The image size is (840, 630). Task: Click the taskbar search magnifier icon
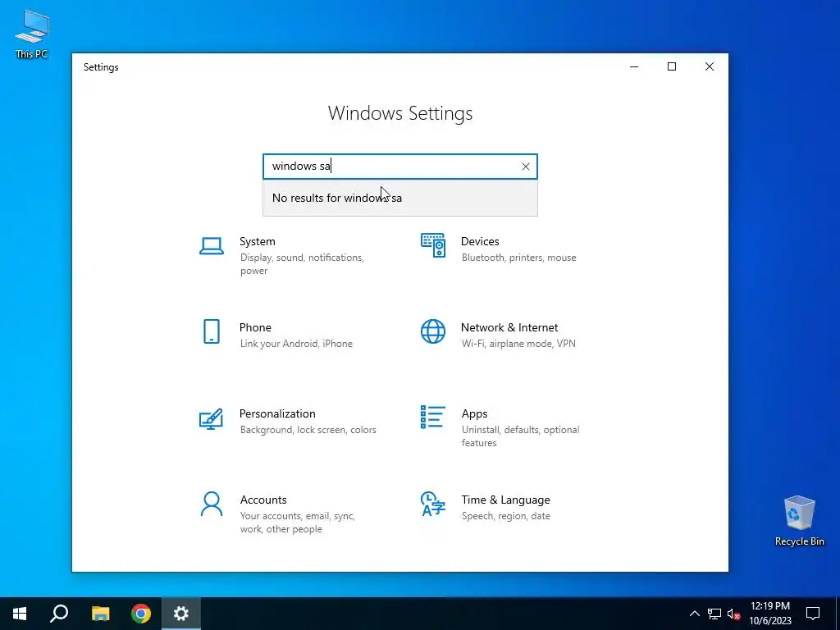click(x=59, y=614)
